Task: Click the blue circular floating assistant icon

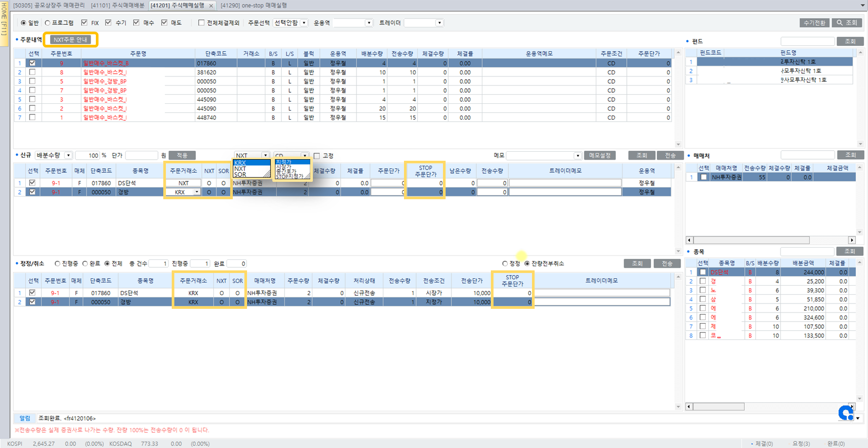Action: [846, 413]
